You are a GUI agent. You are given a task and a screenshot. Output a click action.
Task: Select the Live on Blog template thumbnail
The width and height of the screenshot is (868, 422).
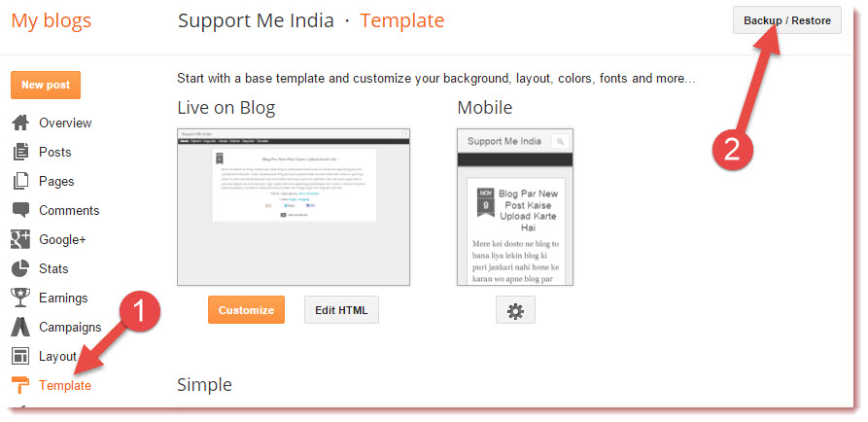294,207
